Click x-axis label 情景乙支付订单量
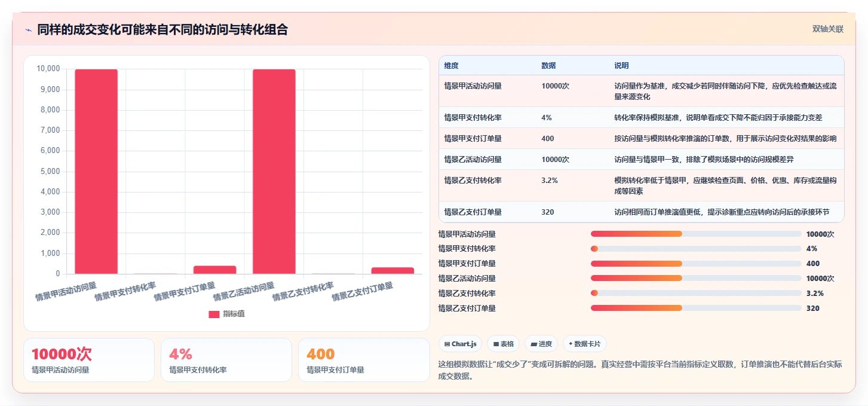Image resolution: width=868 pixels, height=406 pixels. tap(363, 291)
